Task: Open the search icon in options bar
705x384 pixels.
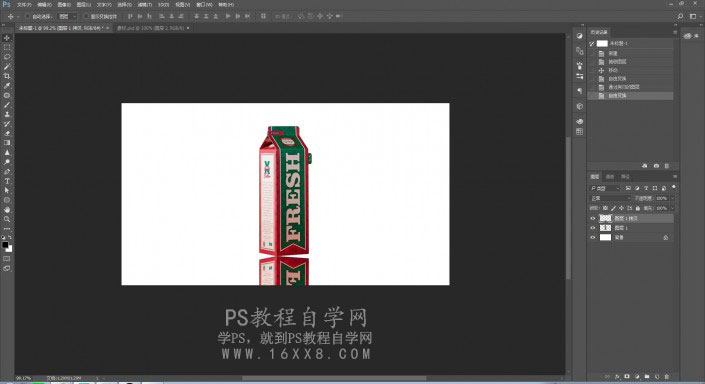Action: 680,16
